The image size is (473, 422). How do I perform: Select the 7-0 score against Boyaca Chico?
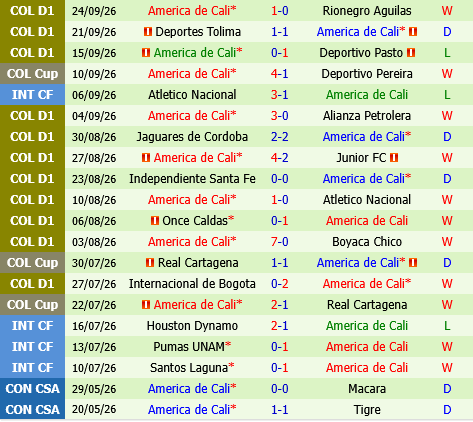pyautogui.click(x=279, y=242)
